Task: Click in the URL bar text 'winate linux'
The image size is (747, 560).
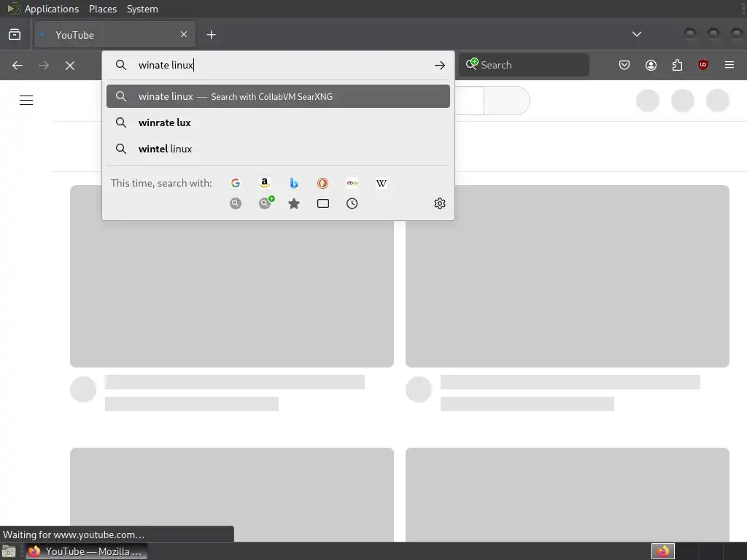Action: (x=166, y=65)
